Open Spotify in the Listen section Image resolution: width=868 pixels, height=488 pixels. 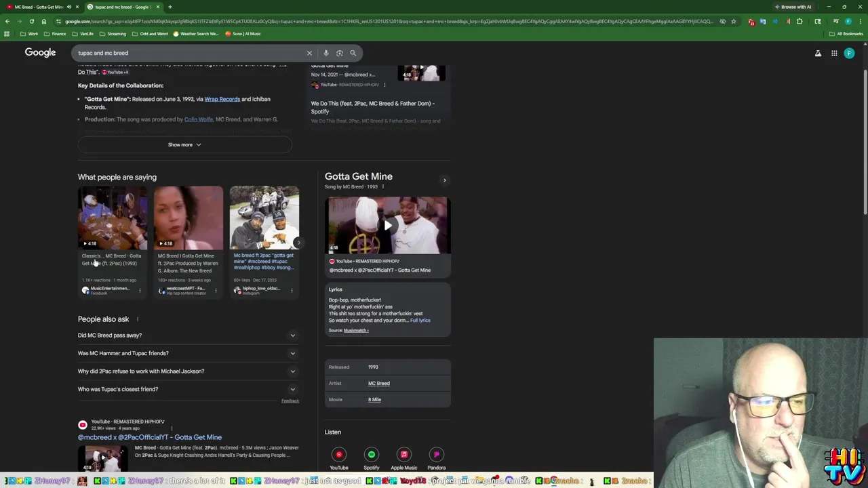click(x=371, y=458)
